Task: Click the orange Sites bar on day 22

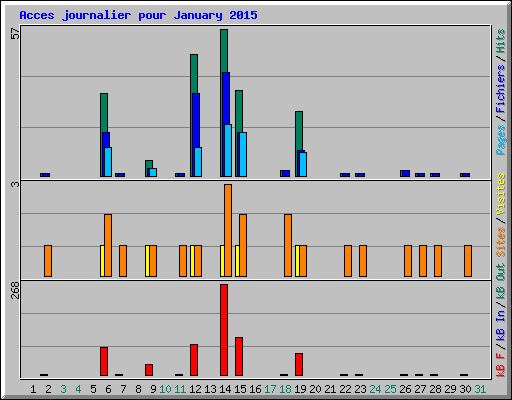Action: 348,261
